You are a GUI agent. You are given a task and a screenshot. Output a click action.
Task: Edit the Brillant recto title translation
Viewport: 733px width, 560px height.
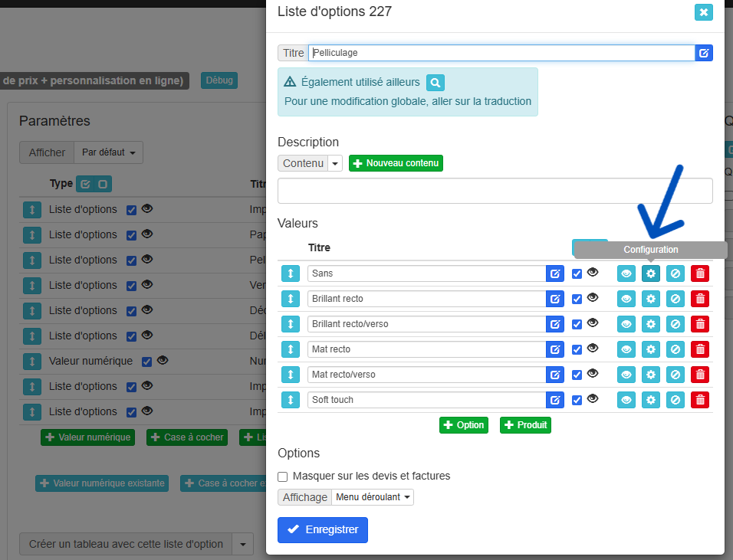pyautogui.click(x=555, y=299)
